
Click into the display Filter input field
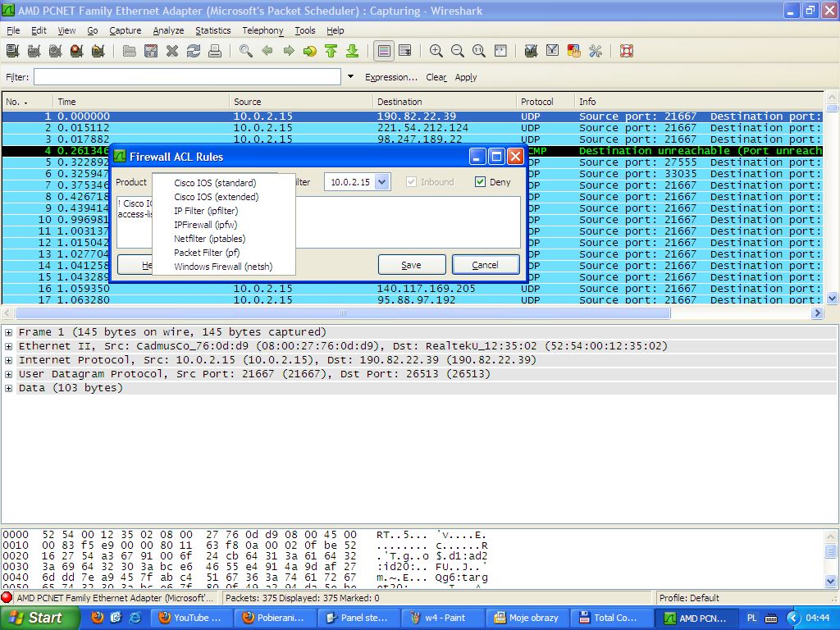pyautogui.click(x=188, y=76)
